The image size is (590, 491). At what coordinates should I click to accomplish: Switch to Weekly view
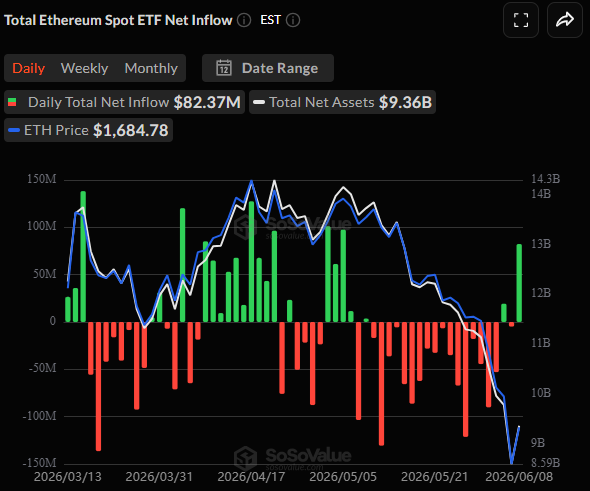pos(84,68)
